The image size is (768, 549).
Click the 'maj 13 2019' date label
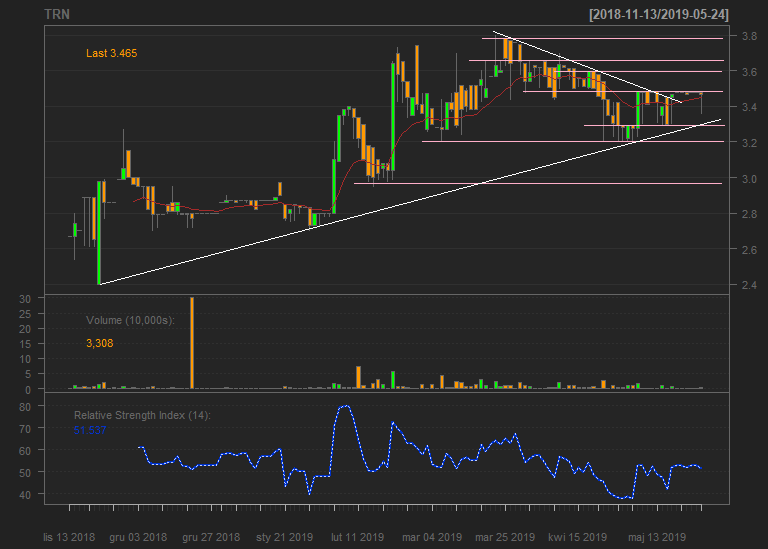pyautogui.click(x=657, y=537)
